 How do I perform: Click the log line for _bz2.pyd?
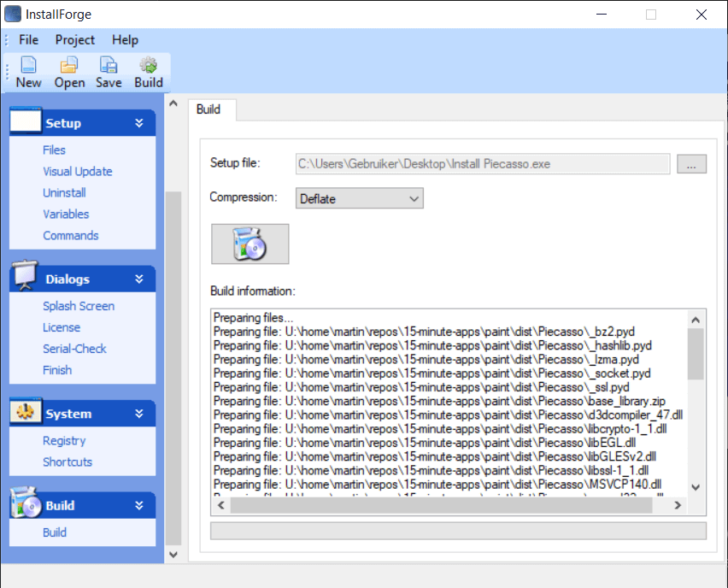[x=424, y=332]
